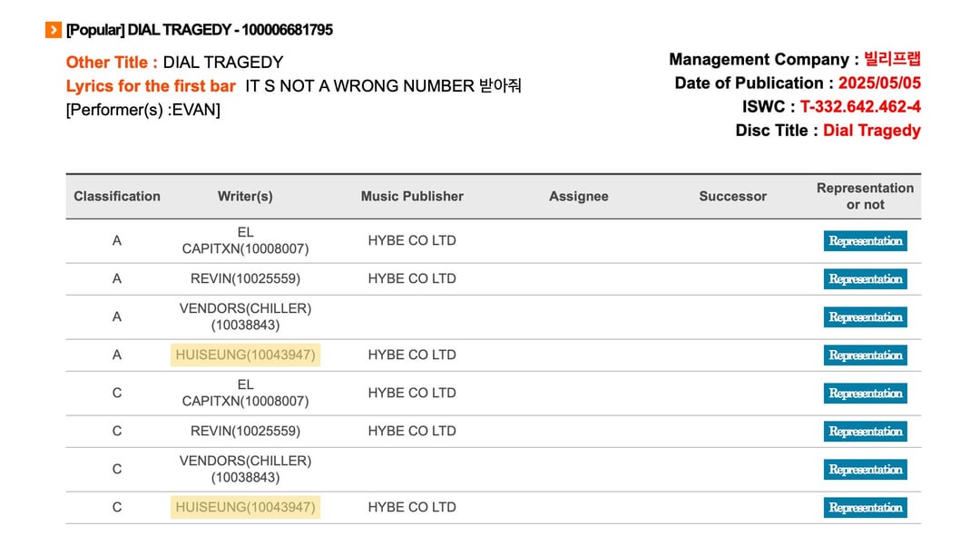Click the song title DIAL TRAGEDY - 100006681795

230,29
